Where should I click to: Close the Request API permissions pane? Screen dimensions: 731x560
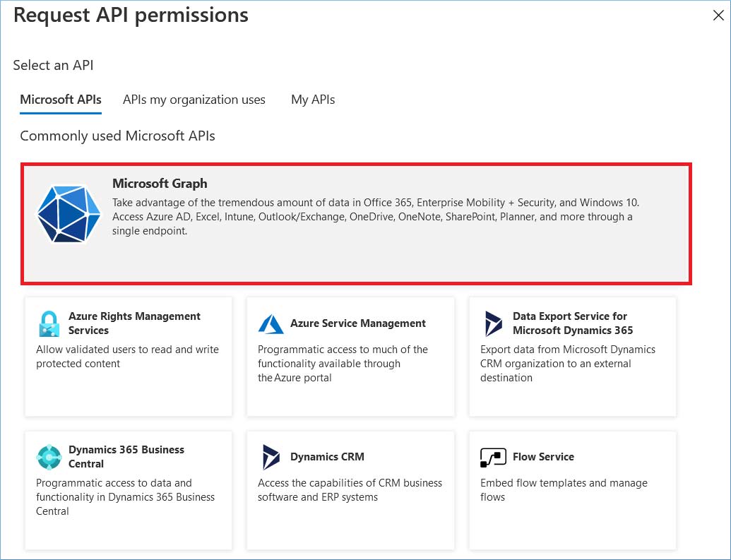(718, 16)
